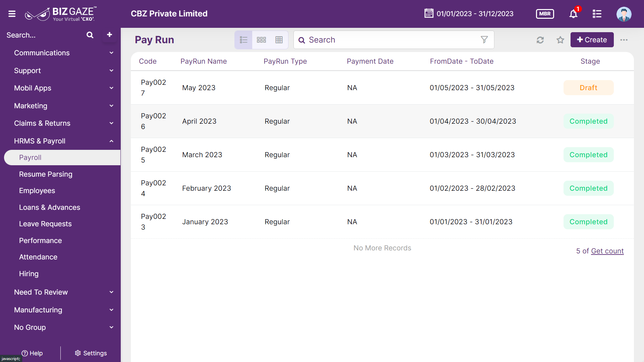Click the Get count link
Image resolution: width=644 pixels, height=362 pixels.
pyautogui.click(x=607, y=251)
